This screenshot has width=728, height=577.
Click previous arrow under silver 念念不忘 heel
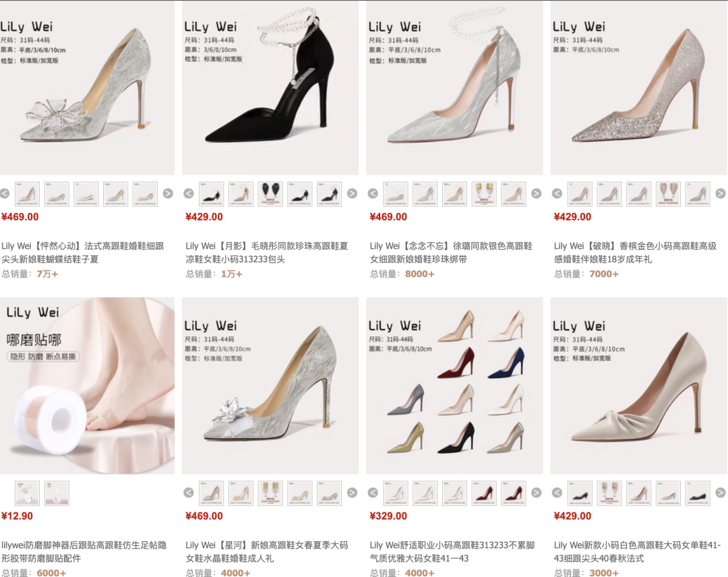coord(373,193)
